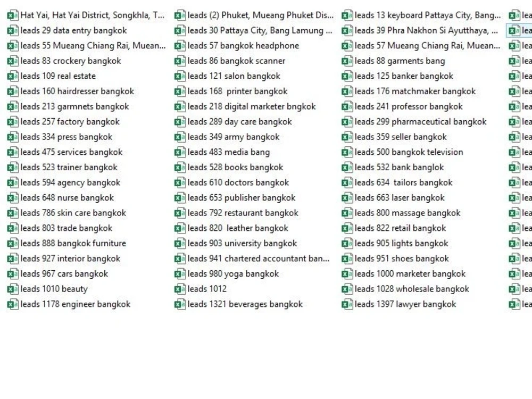This screenshot has height=399, width=532.
Task: Select 'leads 334 press bangkok' file
Action: [x=66, y=137]
